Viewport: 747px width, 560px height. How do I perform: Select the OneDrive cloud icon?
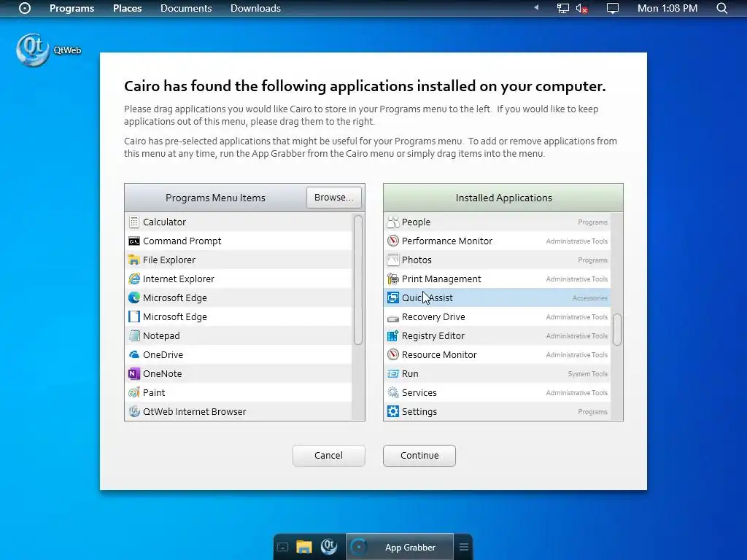point(134,355)
